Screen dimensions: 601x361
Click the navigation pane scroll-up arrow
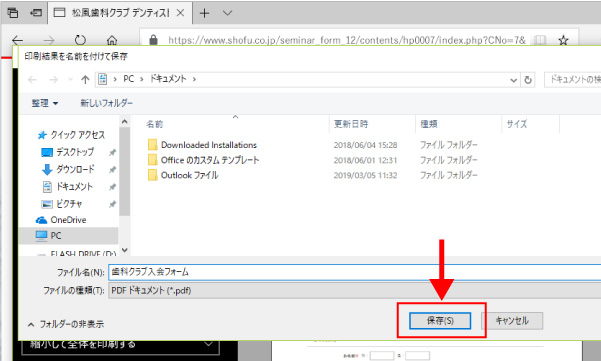[x=124, y=122]
